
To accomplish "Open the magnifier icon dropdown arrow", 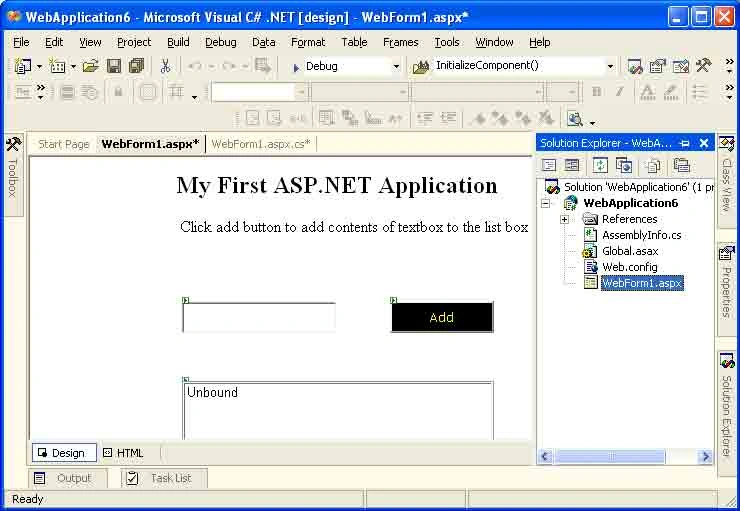I will [592, 123].
